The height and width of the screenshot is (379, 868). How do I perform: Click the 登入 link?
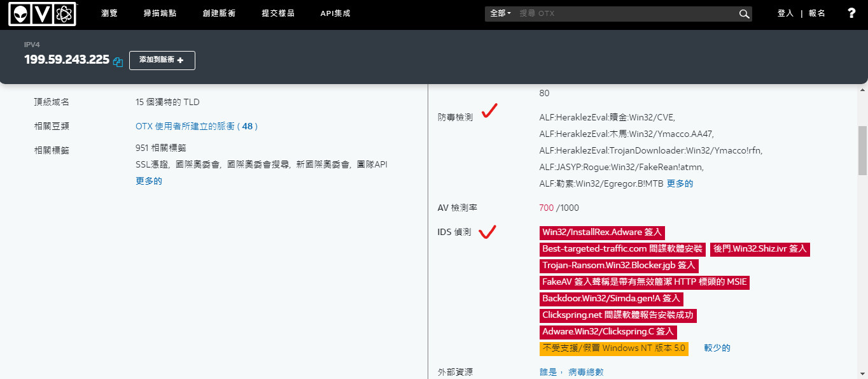(785, 13)
